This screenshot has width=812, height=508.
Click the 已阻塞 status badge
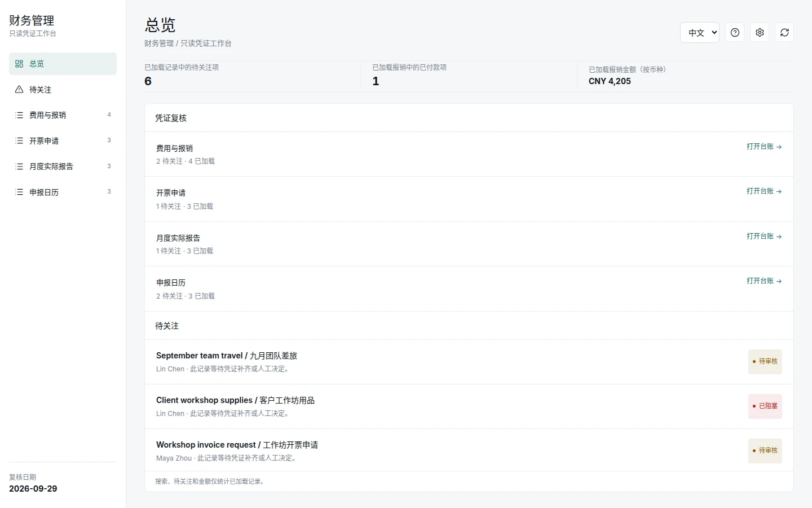pos(765,406)
